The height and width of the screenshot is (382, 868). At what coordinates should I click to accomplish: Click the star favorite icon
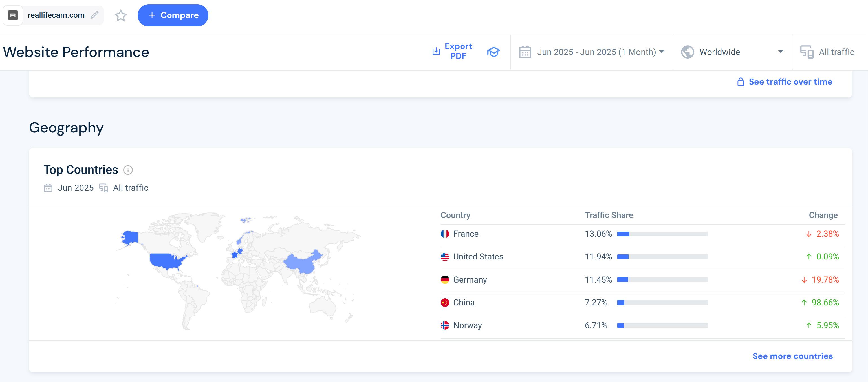coord(121,15)
